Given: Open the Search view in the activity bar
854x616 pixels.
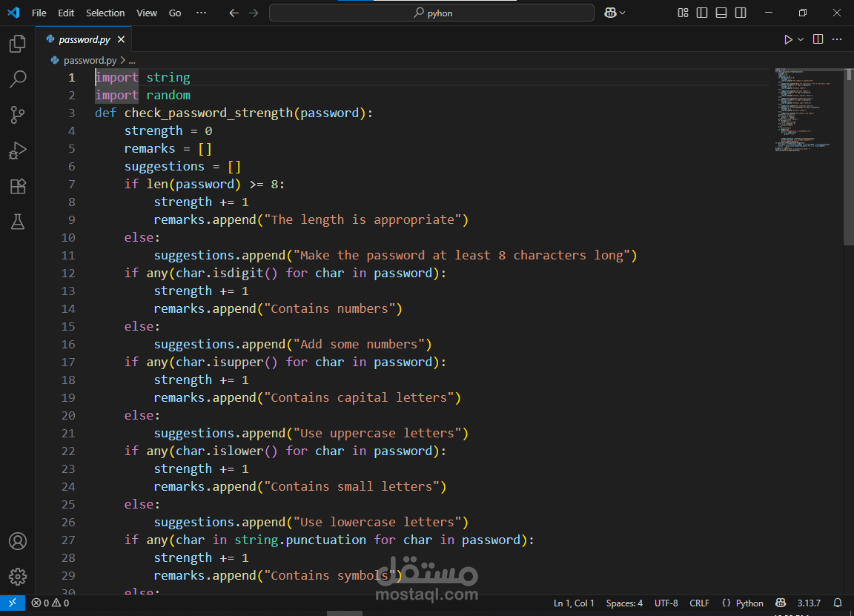Looking at the screenshot, I should [18, 79].
